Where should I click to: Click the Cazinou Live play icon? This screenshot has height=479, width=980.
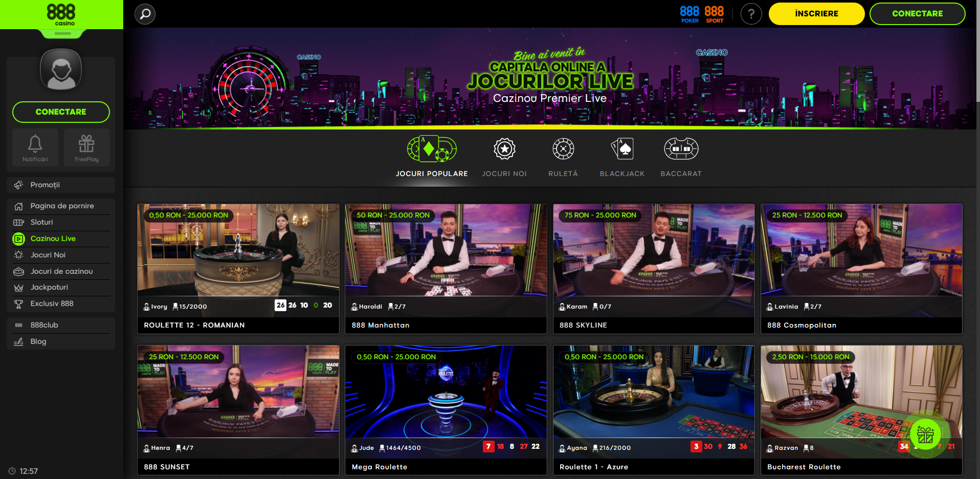pos(19,238)
